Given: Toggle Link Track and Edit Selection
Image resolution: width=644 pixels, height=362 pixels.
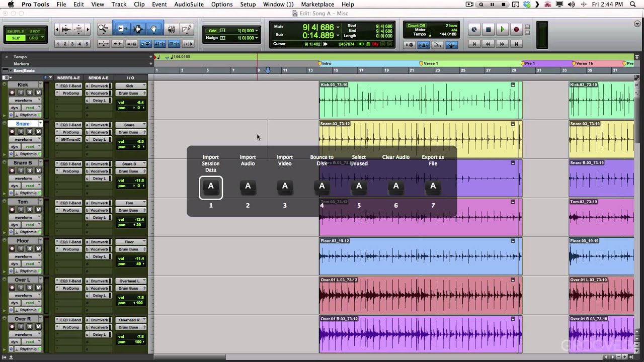Looking at the screenshot, I should point(174,44).
